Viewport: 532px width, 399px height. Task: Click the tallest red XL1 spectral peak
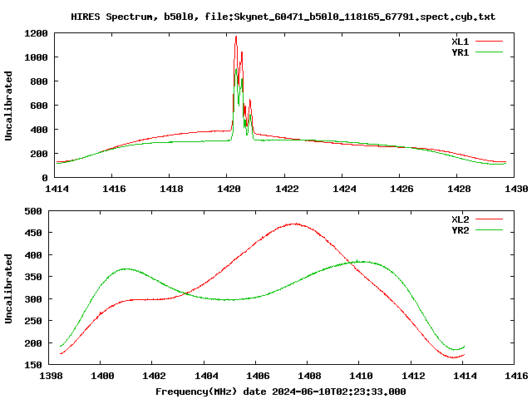coord(236,37)
